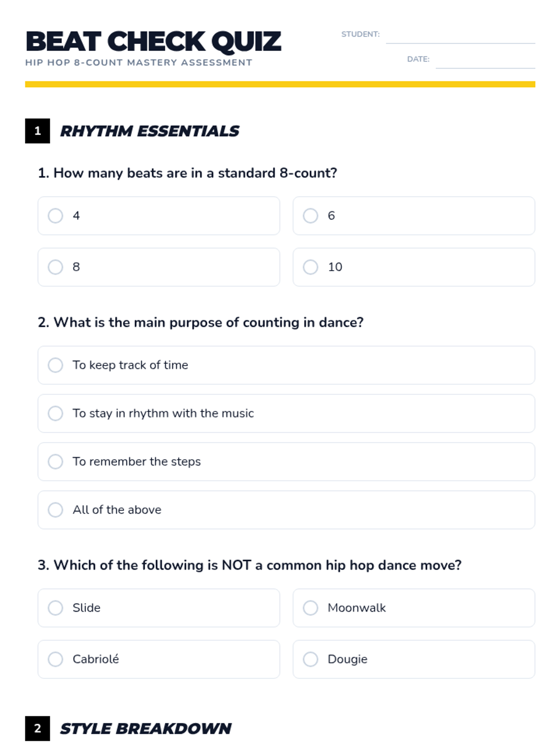Click section 2 number badge
Viewport: 560px width, 747px height.
click(x=37, y=729)
